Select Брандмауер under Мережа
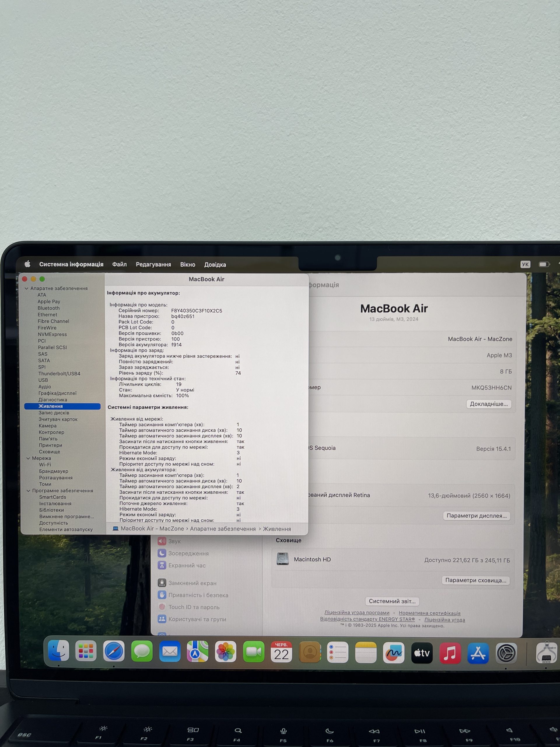The height and width of the screenshot is (747, 560). (53, 471)
